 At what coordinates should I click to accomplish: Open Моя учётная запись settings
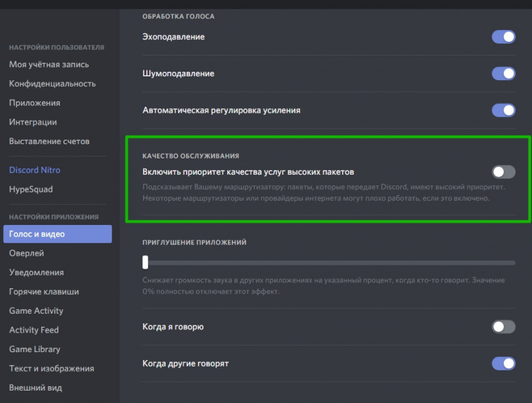[49, 65]
